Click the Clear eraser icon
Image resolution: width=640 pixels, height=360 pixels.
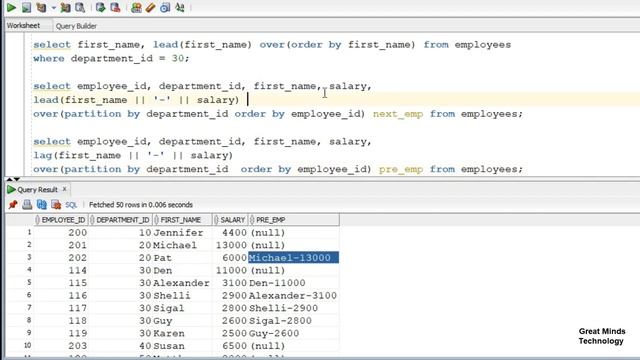pyautogui.click(x=150, y=7)
